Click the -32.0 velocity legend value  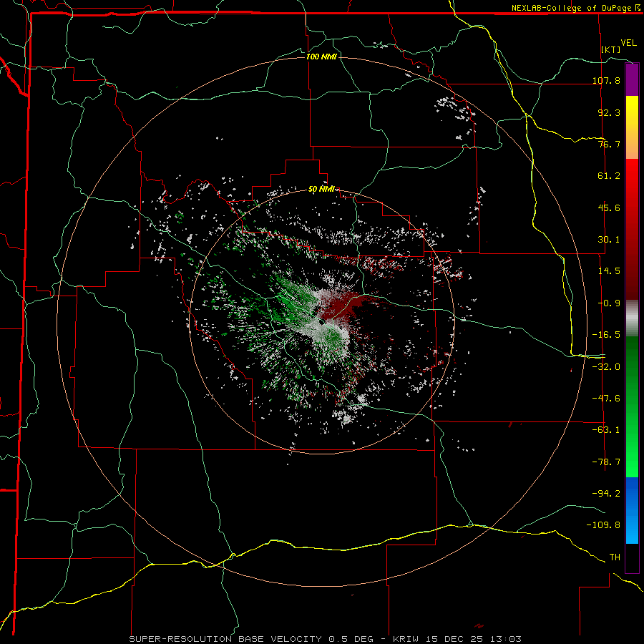(x=607, y=367)
